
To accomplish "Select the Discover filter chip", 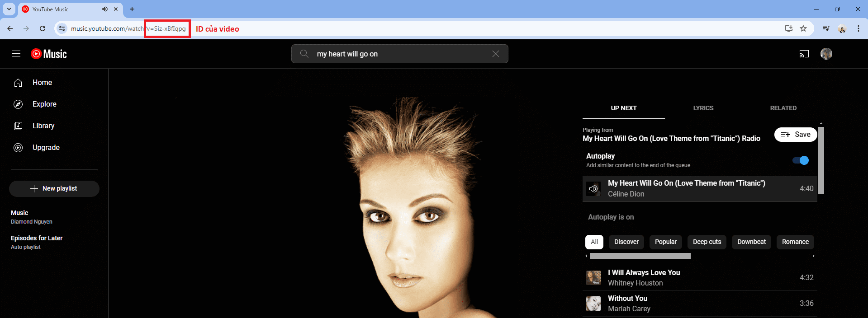I will point(626,242).
